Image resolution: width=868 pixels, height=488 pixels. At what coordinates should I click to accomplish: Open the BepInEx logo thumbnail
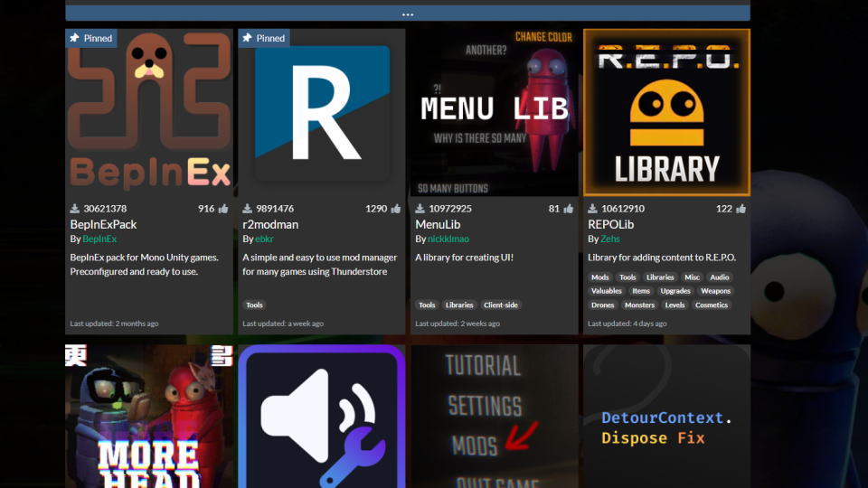(149, 112)
